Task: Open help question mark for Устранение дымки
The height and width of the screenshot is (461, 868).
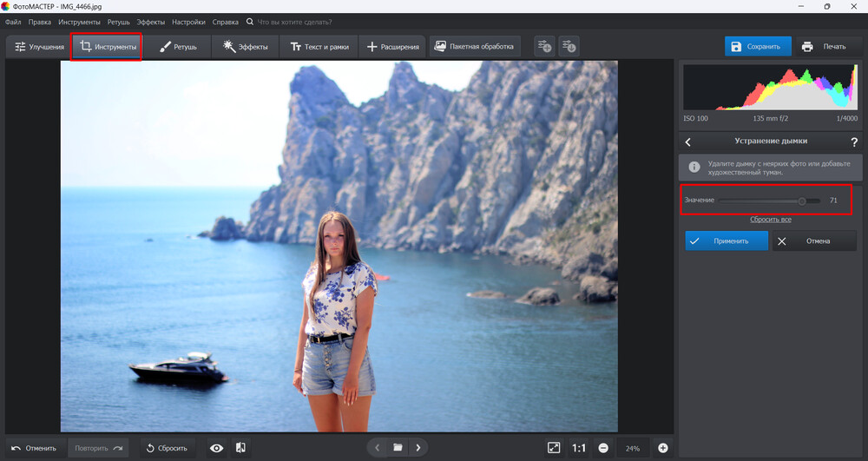Action: pyautogui.click(x=854, y=142)
